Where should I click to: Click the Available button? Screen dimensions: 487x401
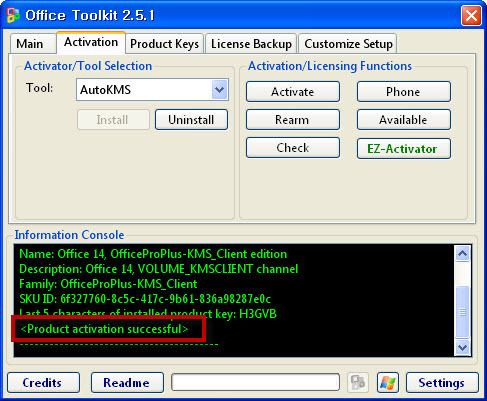[404, 120]
